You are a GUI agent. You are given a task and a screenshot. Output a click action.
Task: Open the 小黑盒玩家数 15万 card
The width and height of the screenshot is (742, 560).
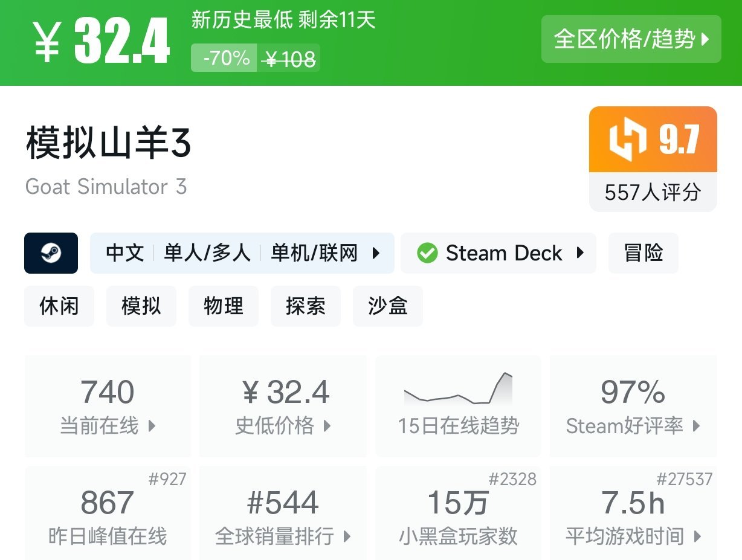[459, 513]
